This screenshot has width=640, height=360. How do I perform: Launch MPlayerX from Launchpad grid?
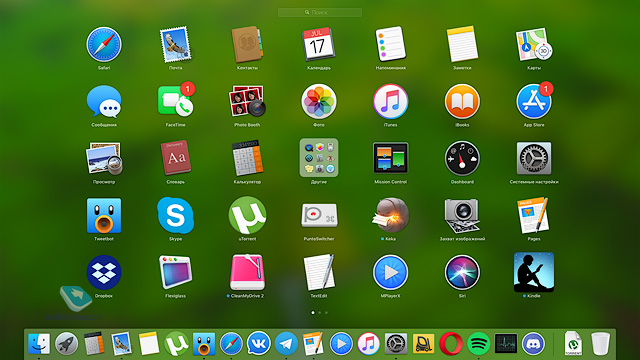pos(390,272)
